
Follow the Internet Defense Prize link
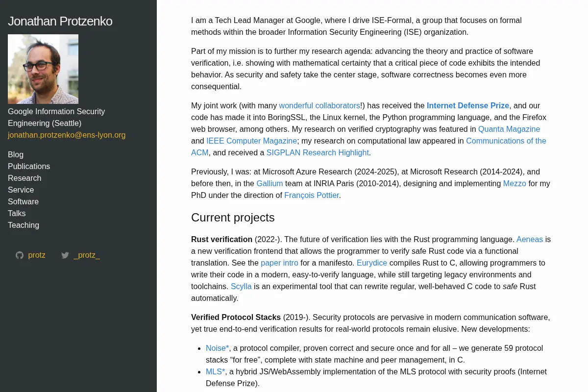468,105
